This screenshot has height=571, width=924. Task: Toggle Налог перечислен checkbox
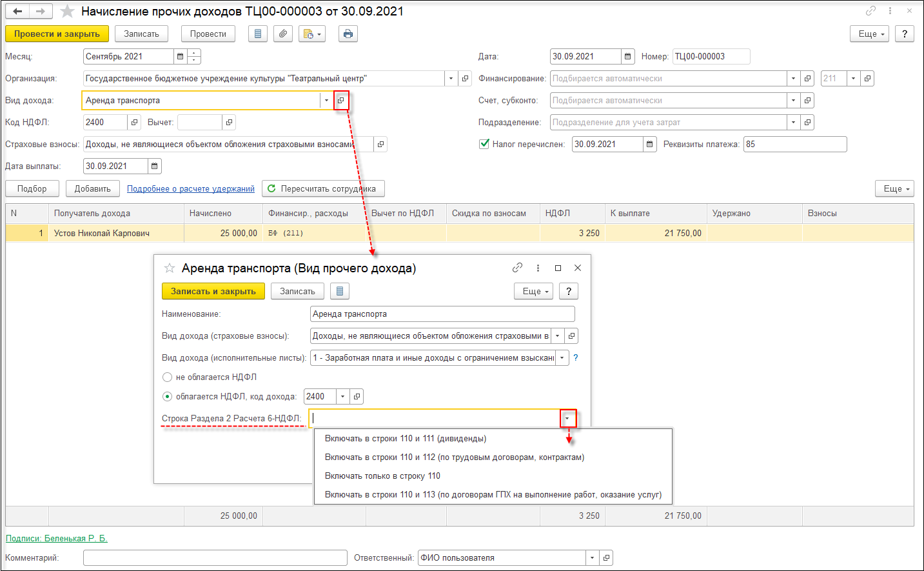tap(484, 144)
